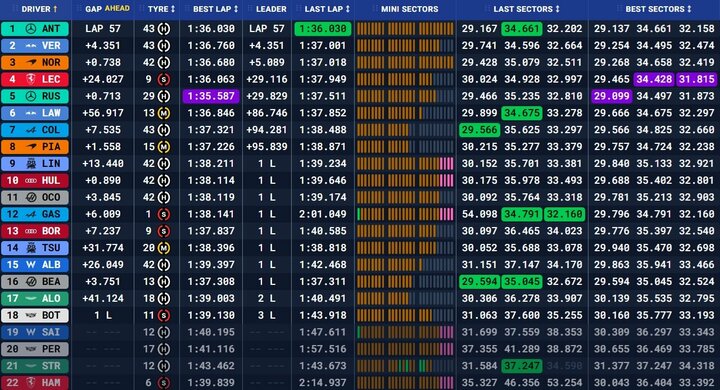Viewport: 720px width, 390px height.
Task: Select the SAI driver tag in P19
Action: coord(35,332)
